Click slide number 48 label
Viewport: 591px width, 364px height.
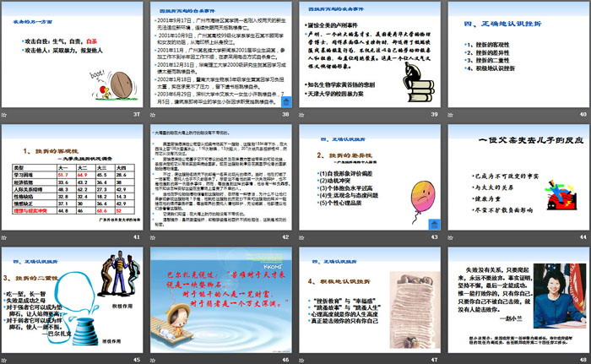(583, 360)
